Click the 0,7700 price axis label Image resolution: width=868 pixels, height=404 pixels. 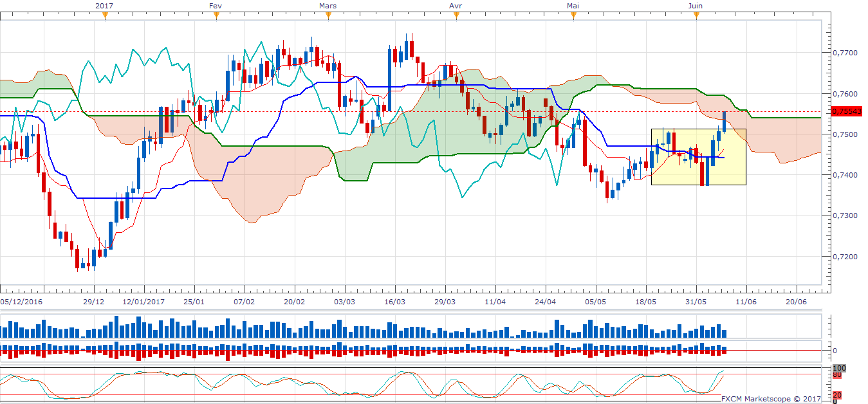point(844,53)
